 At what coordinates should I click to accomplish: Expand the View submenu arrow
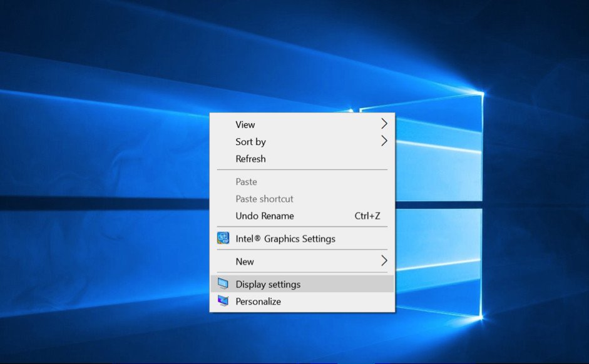384,124
